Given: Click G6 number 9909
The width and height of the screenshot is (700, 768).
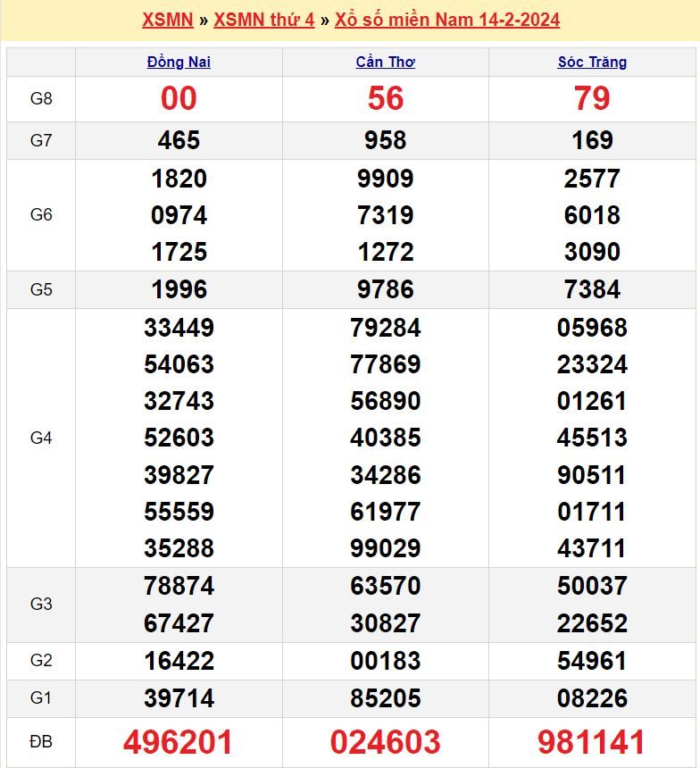Looking at the screenshot, I should click(x=386, y=179).
